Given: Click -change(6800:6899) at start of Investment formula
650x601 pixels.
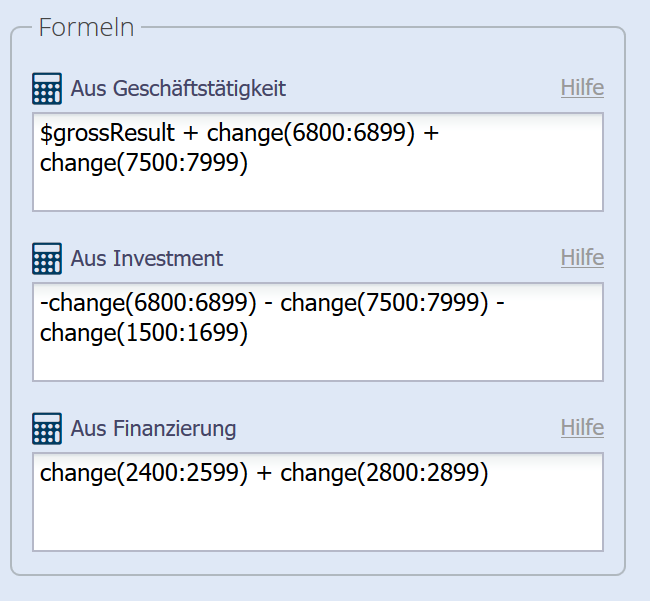Looking at the screenshot, I should tap(147, 304).
